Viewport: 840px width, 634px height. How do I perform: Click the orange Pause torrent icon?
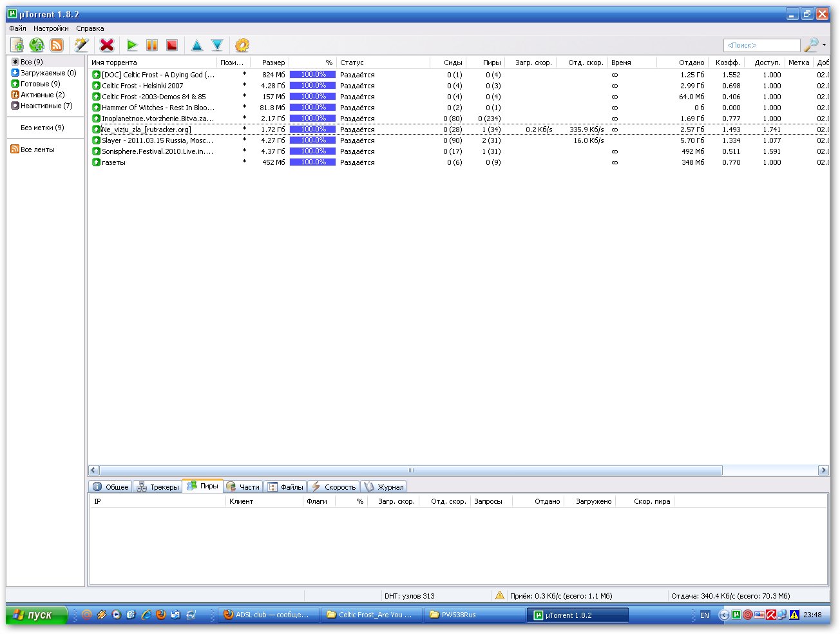point(152,45)
